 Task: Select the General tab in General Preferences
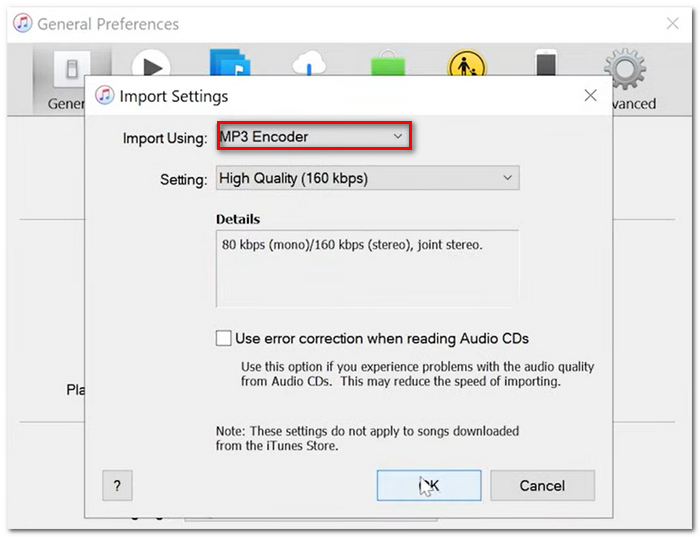71,69
